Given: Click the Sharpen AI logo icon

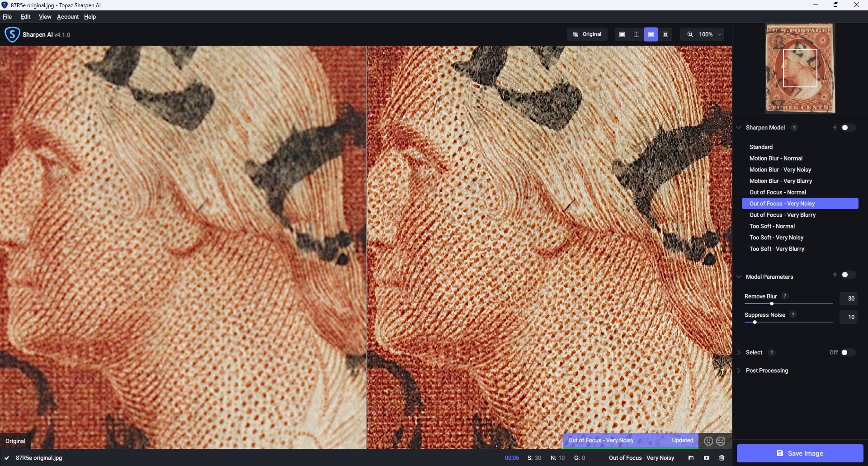Looking at the screenshot, I should 12,34.
